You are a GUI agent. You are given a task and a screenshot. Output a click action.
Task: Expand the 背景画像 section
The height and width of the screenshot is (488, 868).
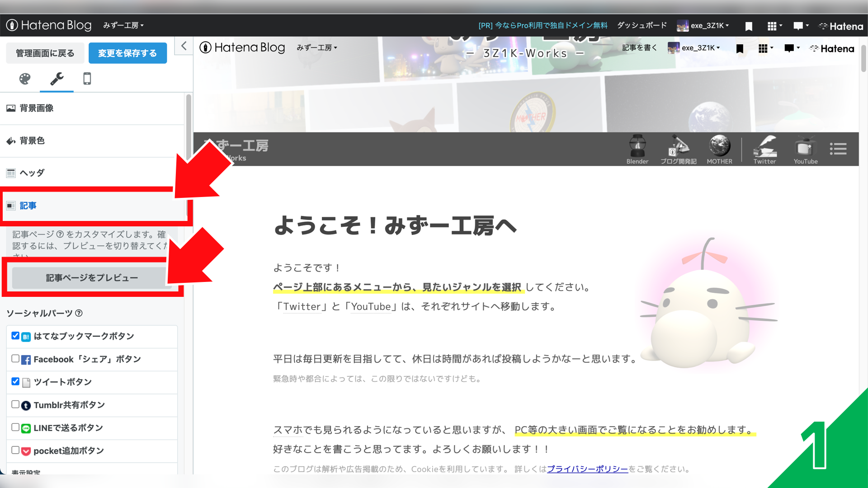tap(92, 108)
